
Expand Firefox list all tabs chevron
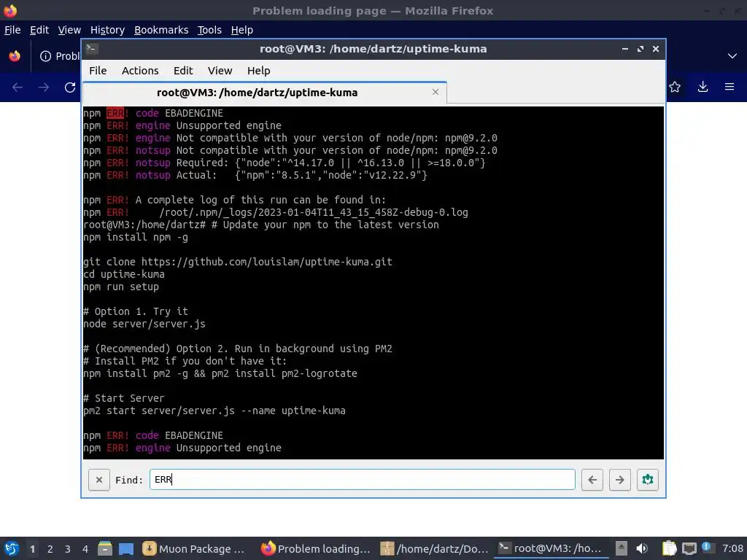pos(732,55)
